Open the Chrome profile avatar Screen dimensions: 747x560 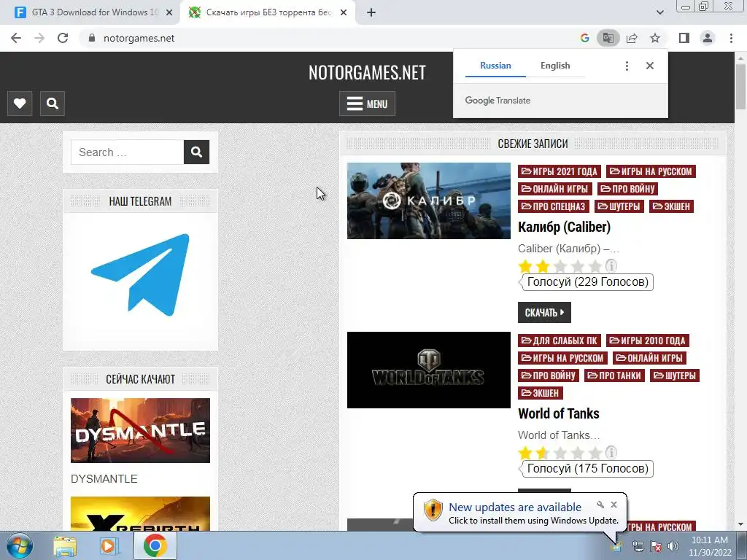[x=708, y=38]
